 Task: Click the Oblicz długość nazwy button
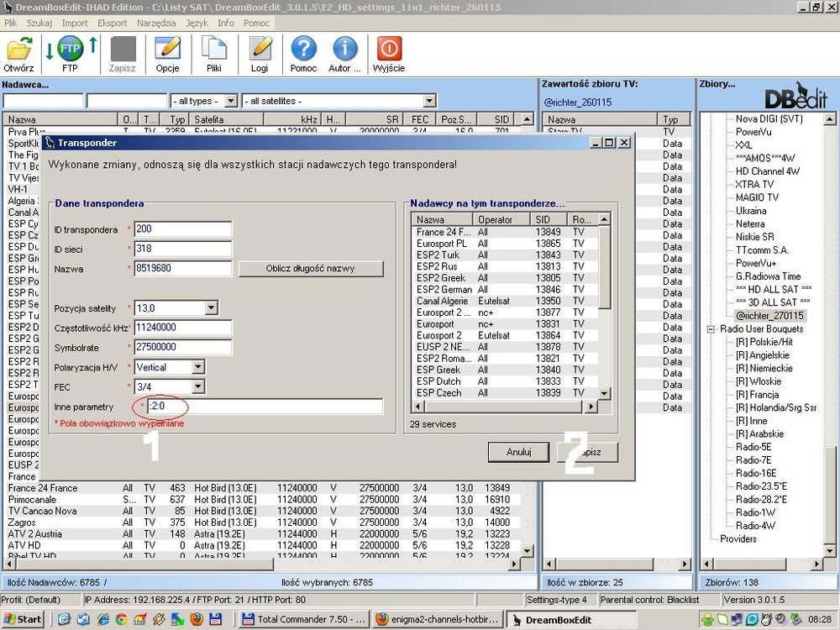[x=311, y=269]
